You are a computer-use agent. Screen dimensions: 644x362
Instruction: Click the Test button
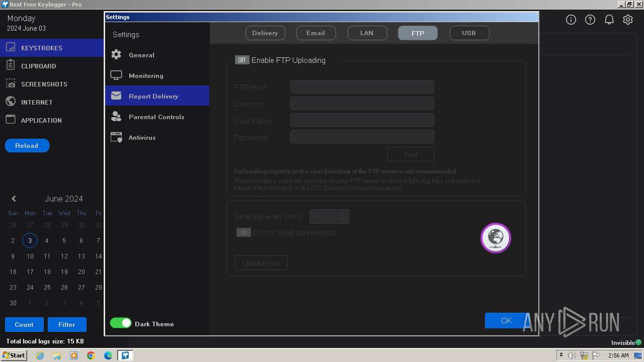[411, 154]
